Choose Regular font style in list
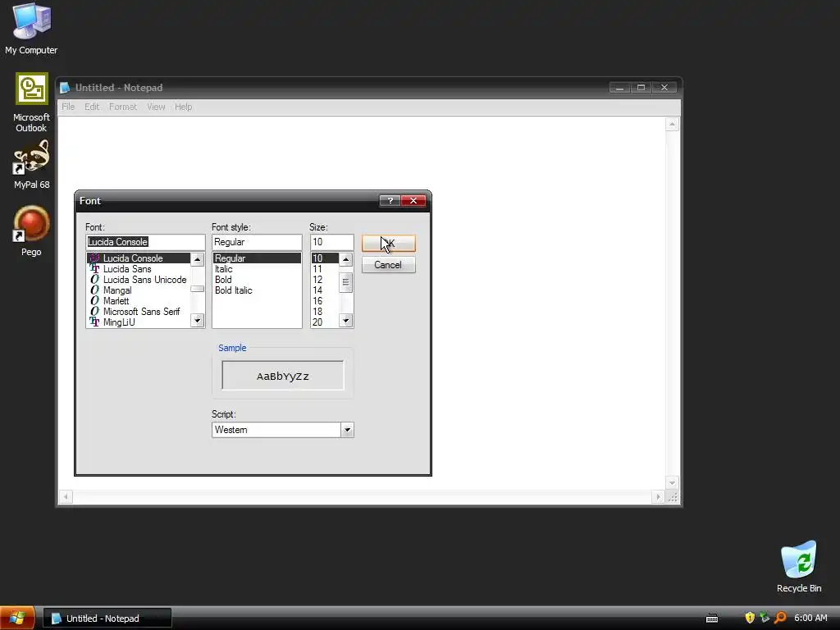 click(x=257, y=258)
